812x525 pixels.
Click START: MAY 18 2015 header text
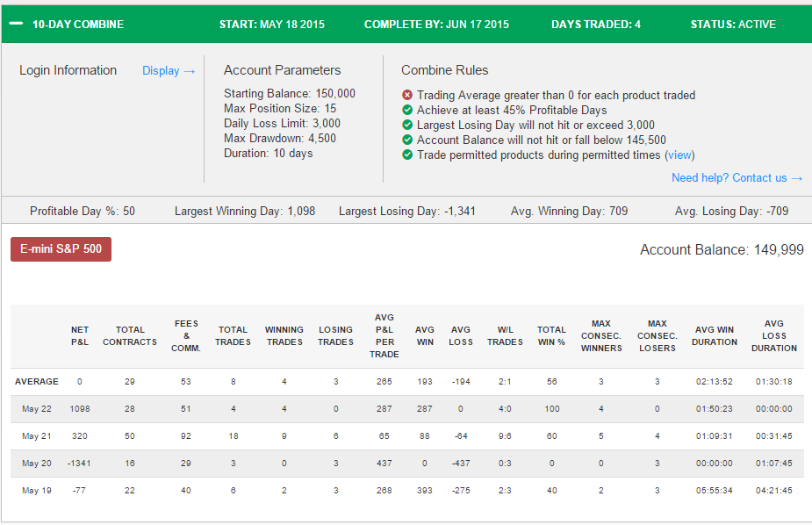pos(272,25)
